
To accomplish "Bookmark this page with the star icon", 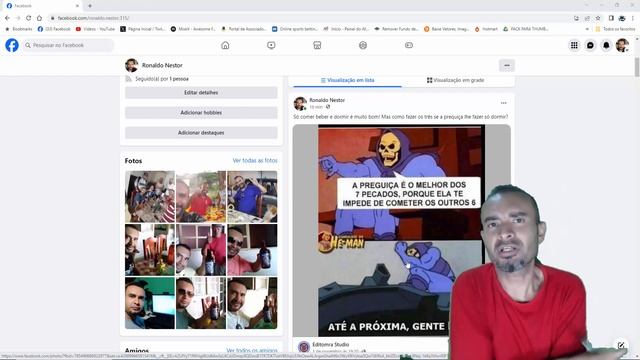I will tap(598, 18).
